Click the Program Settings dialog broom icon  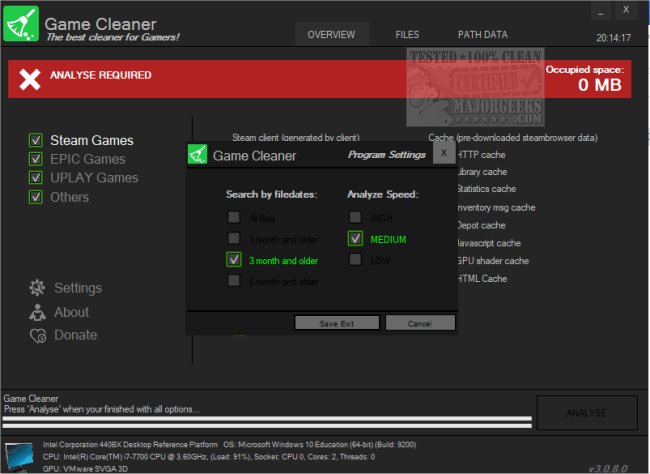[x=197, y=155]
